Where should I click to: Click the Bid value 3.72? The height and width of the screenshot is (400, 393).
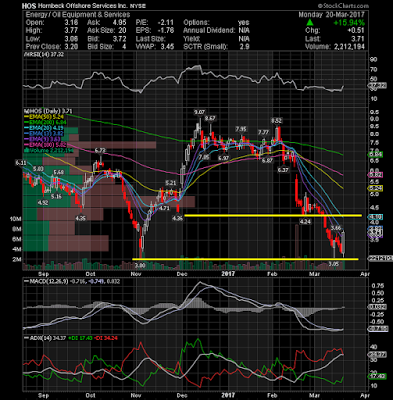click(120, 39)
